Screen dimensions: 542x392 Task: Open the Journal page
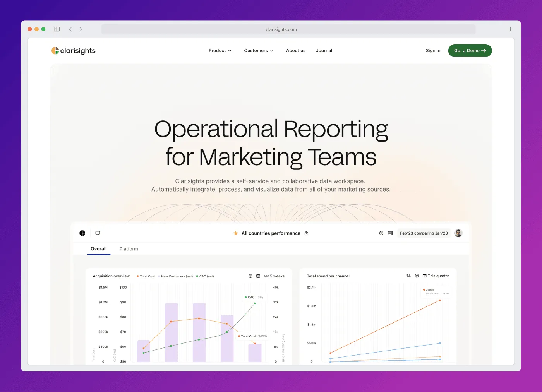tap(324, 51)
